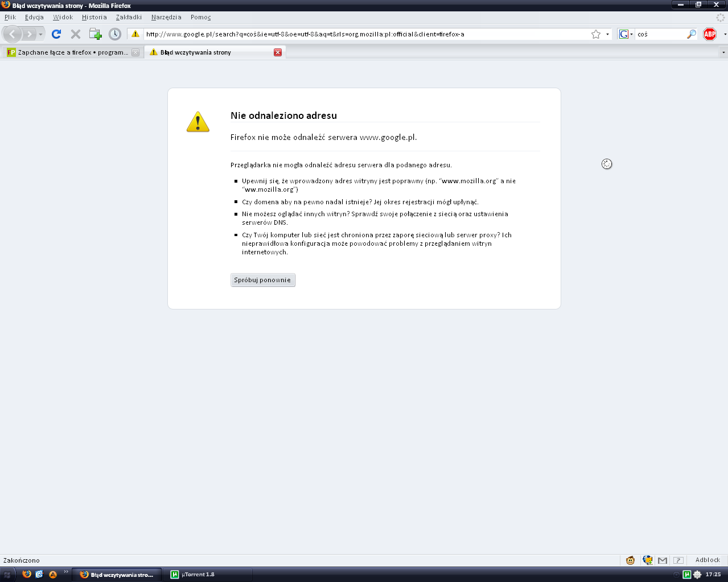The image size is (728, 582).
Task: Click the loading throbber in the menu bar
Action: 720,18
